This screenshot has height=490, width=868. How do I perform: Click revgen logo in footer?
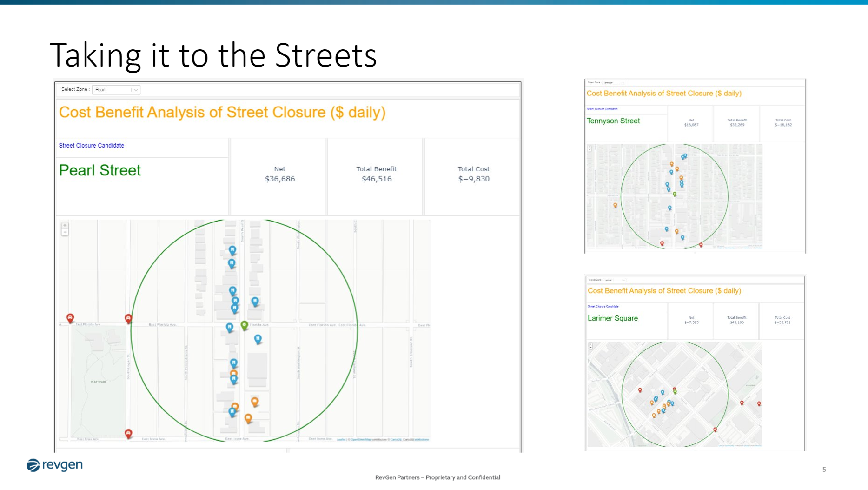(54, 465)
